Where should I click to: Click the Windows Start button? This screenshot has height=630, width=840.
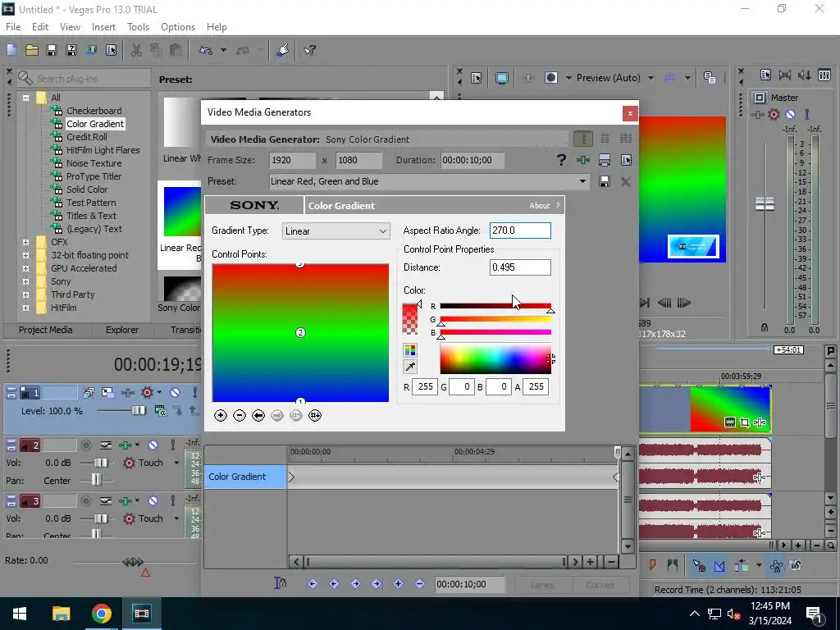pyautogui.click(x=20, y=614)
